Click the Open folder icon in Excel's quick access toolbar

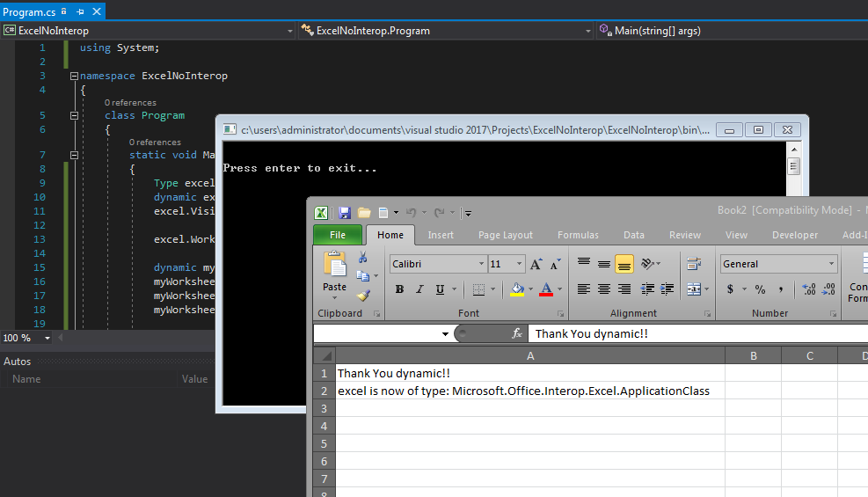click(x=364, y=213)
